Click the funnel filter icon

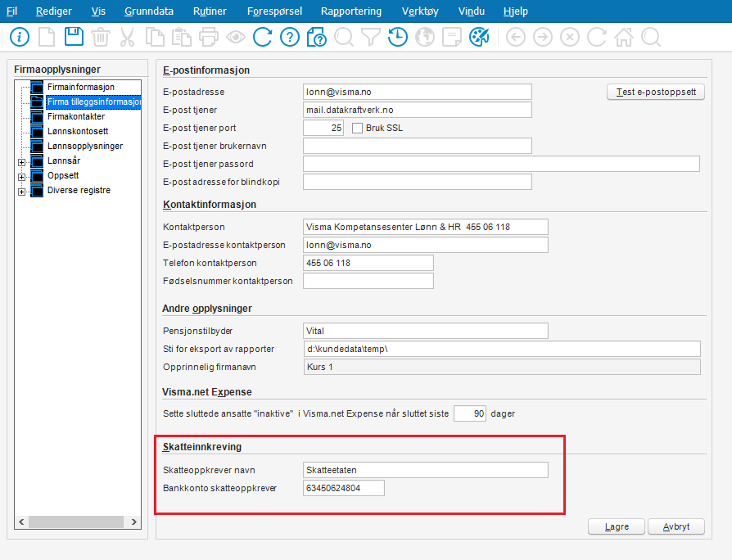(371, 37)
